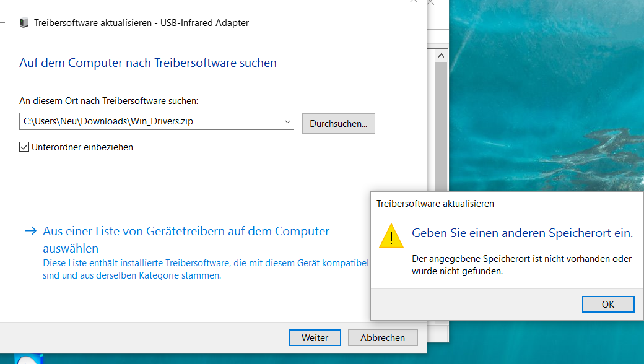This screenshot has height=364, width=644.
Task: Open the Durchsuchen... folder browser
Action: pyautogui.click(x=339, y=124)
